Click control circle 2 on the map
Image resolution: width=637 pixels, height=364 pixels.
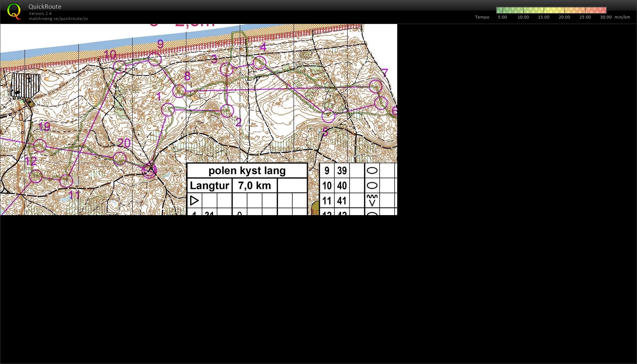pyautogui.click(x=227, y=111)
